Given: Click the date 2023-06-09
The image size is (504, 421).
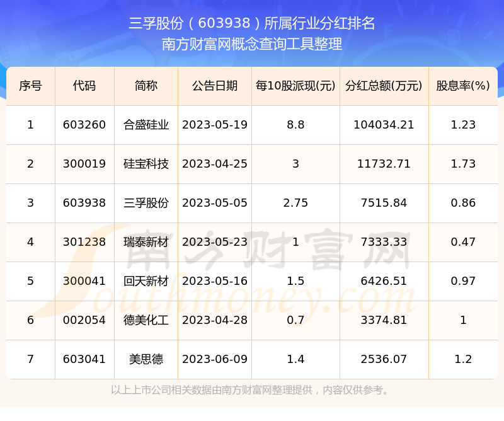Looking at the screenshot, I should click(x=215, y=359).
